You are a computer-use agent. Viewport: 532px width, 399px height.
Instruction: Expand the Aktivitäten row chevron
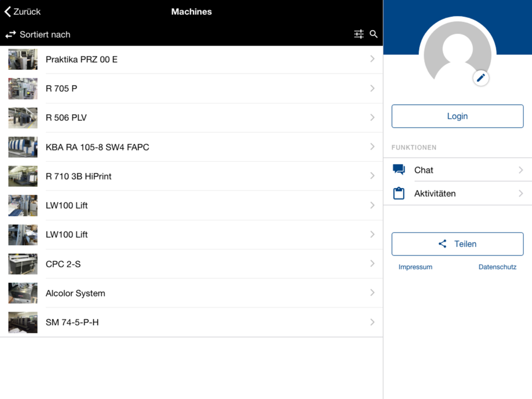coord(521,194)
